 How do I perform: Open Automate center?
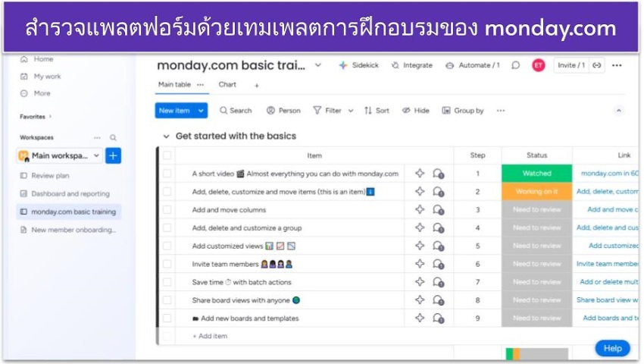tap(473, 65)
